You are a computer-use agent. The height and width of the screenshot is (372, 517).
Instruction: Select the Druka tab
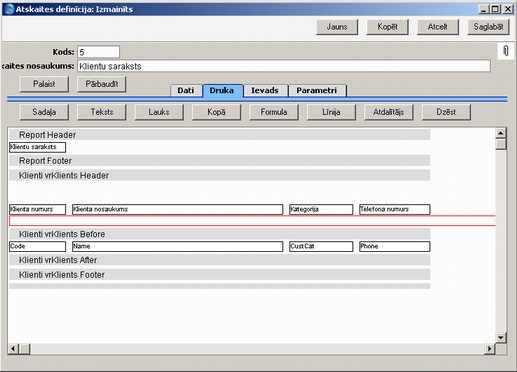point(222,91)
